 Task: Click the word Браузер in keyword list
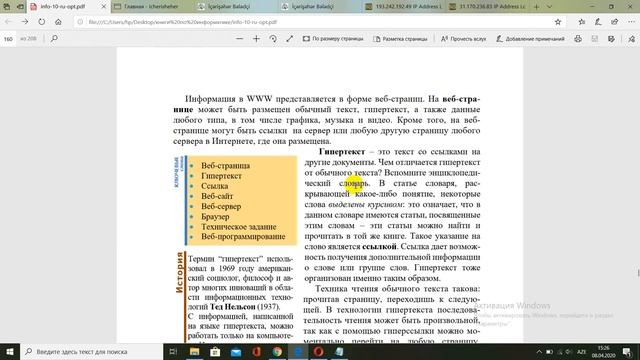coord(215,216)
